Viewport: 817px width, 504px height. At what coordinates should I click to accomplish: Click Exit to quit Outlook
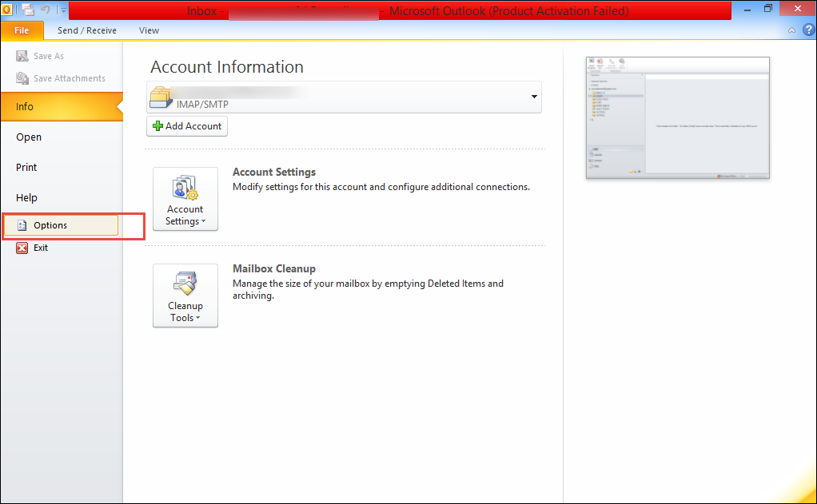click(x=32, y=248)
